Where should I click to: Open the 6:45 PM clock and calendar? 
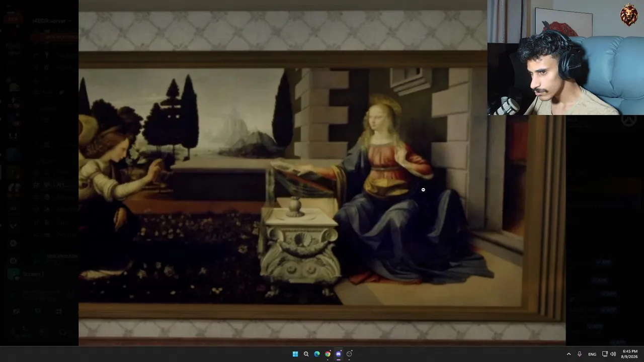point(630,354)
